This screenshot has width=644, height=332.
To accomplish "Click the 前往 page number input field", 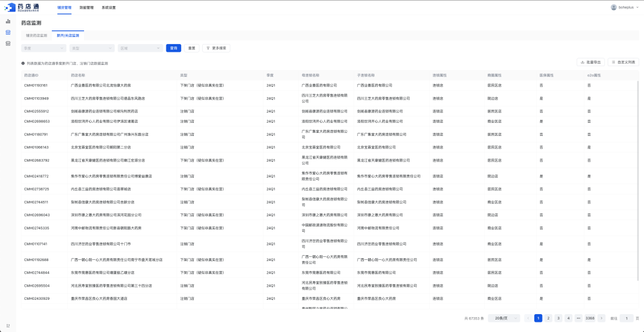I will (x=626, y=318).
